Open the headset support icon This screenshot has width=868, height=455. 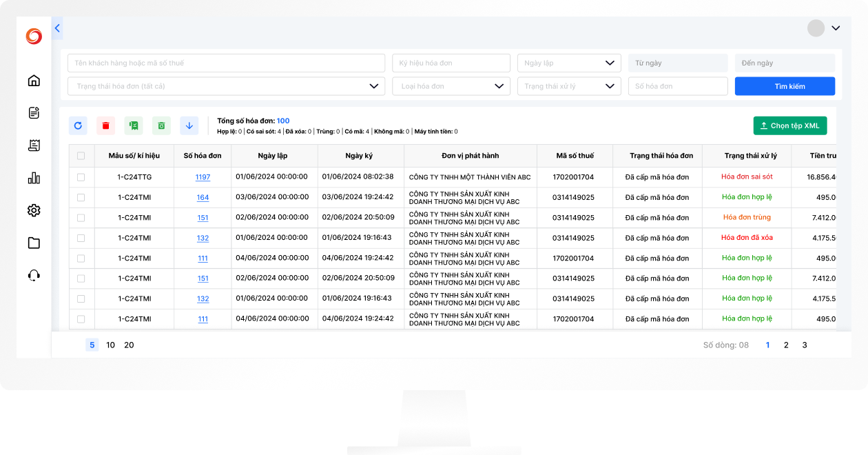tap(34, 275)
